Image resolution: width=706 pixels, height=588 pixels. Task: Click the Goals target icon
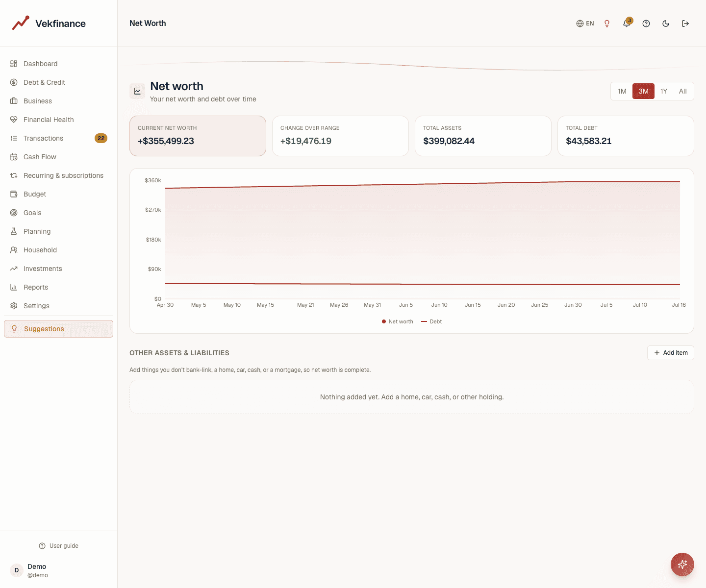click(x=14, y=213)
